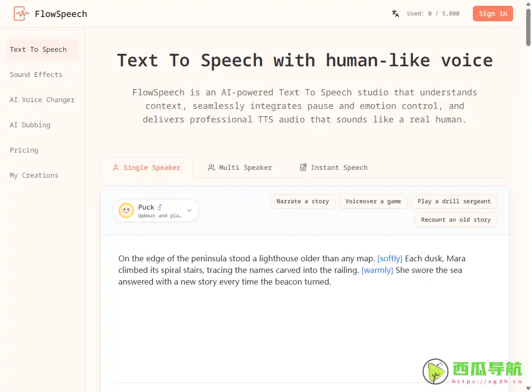Screen dimensions: 532x392
Task: Choose the Voiceover a game preset
Action: [x=373, y=201]
